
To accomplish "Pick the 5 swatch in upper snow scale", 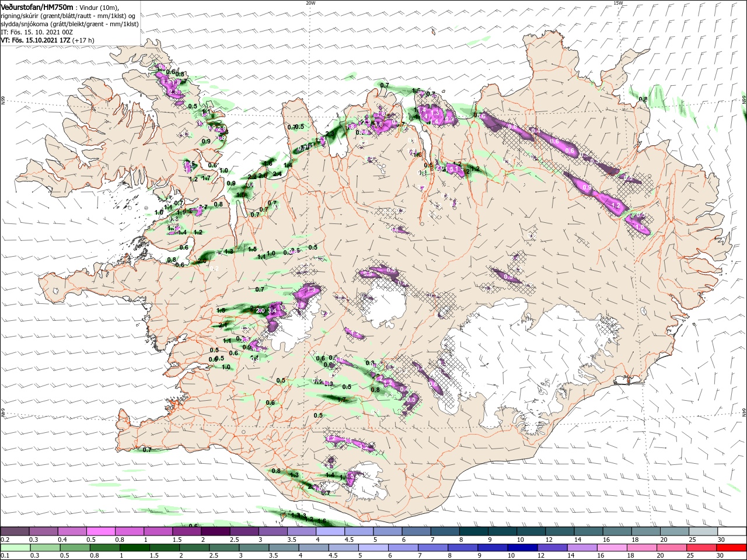I will pos(388,531).
